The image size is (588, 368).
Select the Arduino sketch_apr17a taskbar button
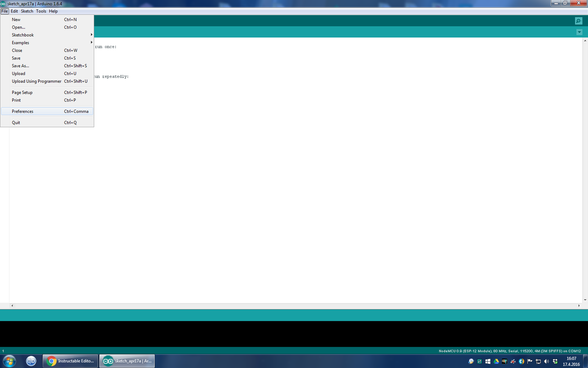pyautogui.click(x=127, y=361)
